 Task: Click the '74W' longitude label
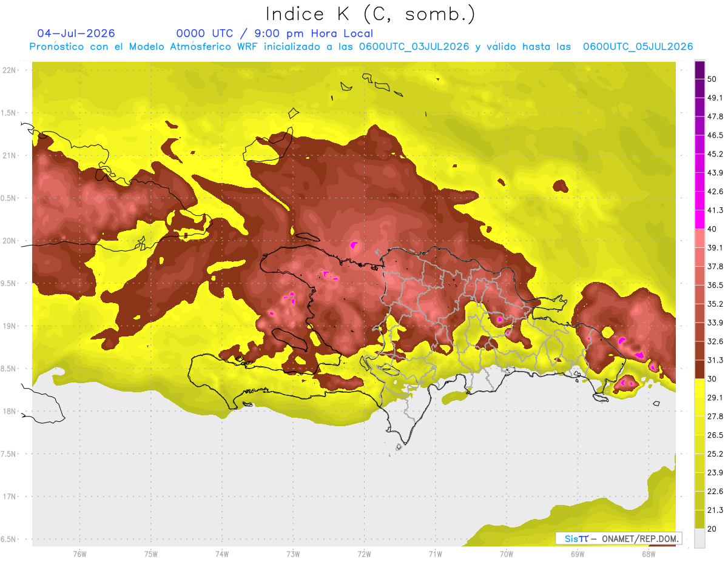pyautogui.click(x=222, y=554)
